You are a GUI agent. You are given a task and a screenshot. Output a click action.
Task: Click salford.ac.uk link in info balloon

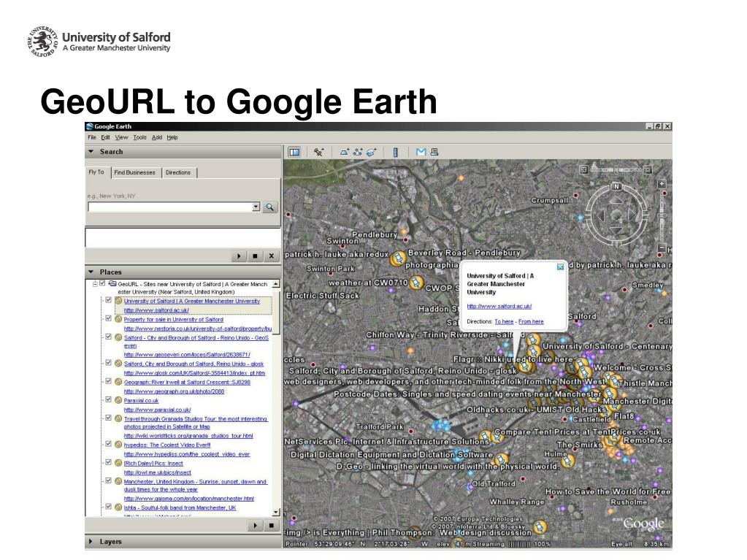pyautogui.click(x=499, y=306)
